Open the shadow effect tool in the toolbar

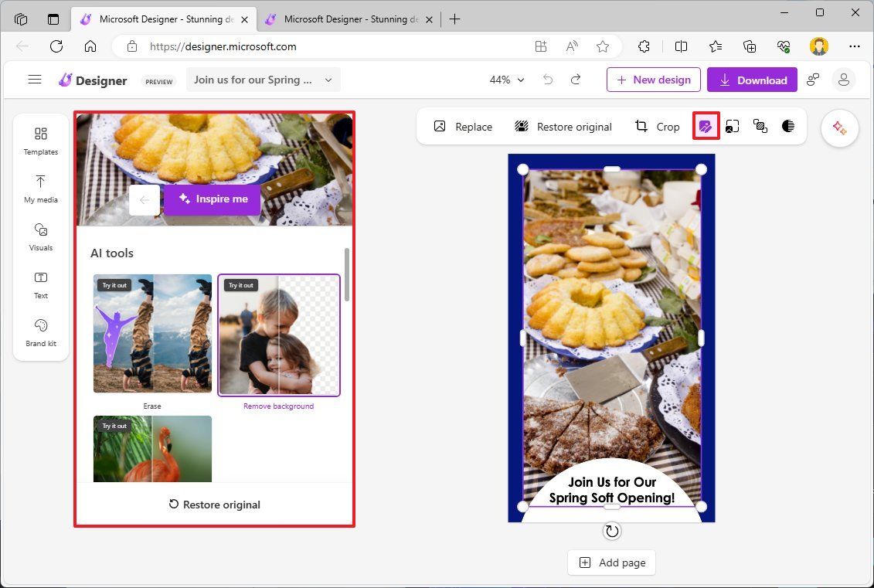(x=760, y=126)
